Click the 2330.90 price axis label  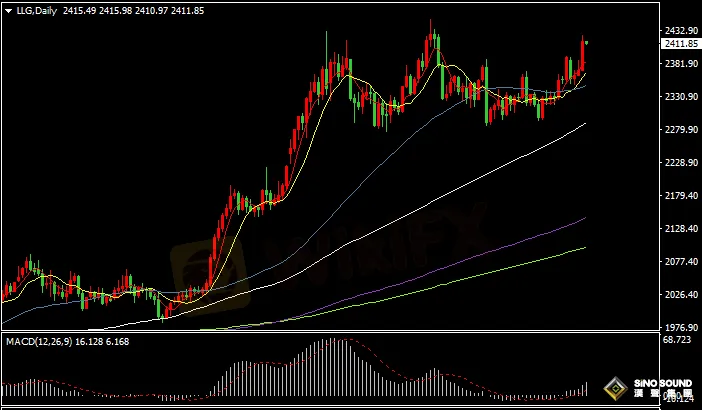coord(680,97)
